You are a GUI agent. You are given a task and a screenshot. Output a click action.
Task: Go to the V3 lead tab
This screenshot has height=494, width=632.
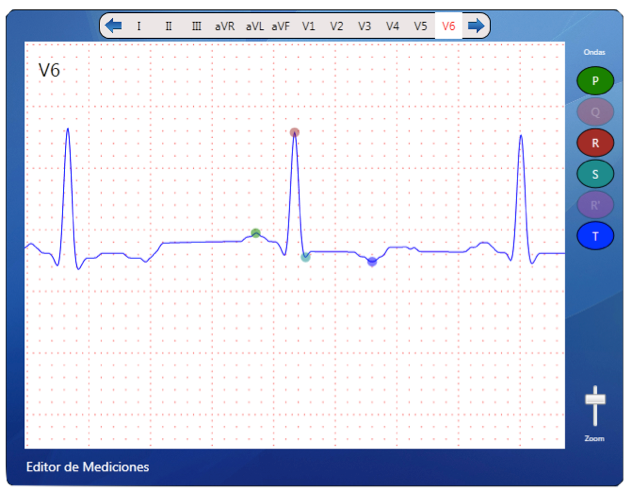[365, 26]
